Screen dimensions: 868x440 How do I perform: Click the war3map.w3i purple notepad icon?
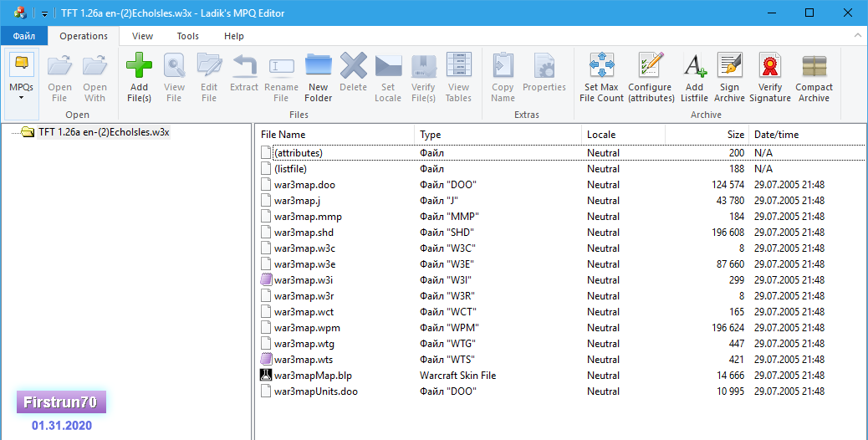tap(266, 280)
